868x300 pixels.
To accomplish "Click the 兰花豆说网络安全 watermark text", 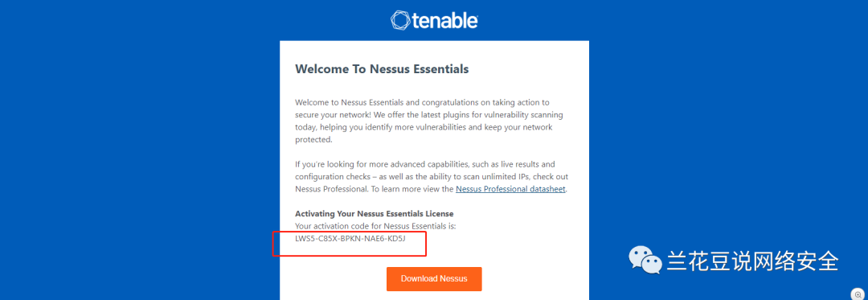I will tap(753, 261).
